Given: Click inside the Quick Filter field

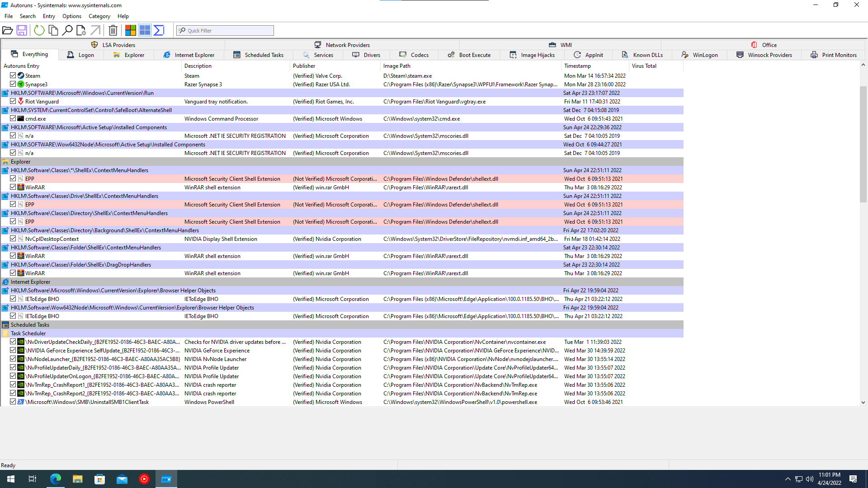Looking at the screenshot, I should tap(228, 31).
